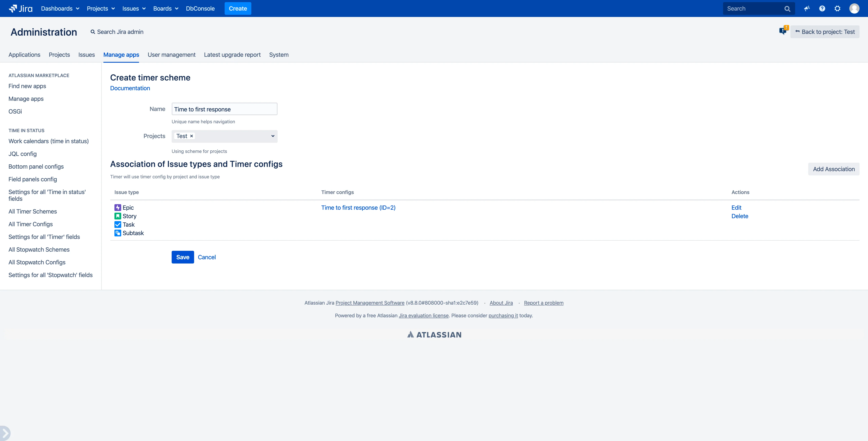Screen dimensions: 868x441
Task: Switch to the Applications tab
Action: (24, 55)
